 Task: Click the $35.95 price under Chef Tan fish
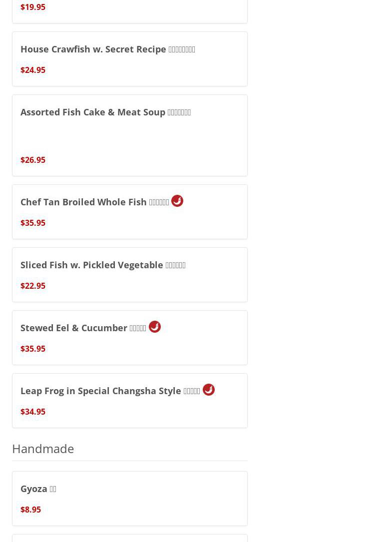point(33,223)
